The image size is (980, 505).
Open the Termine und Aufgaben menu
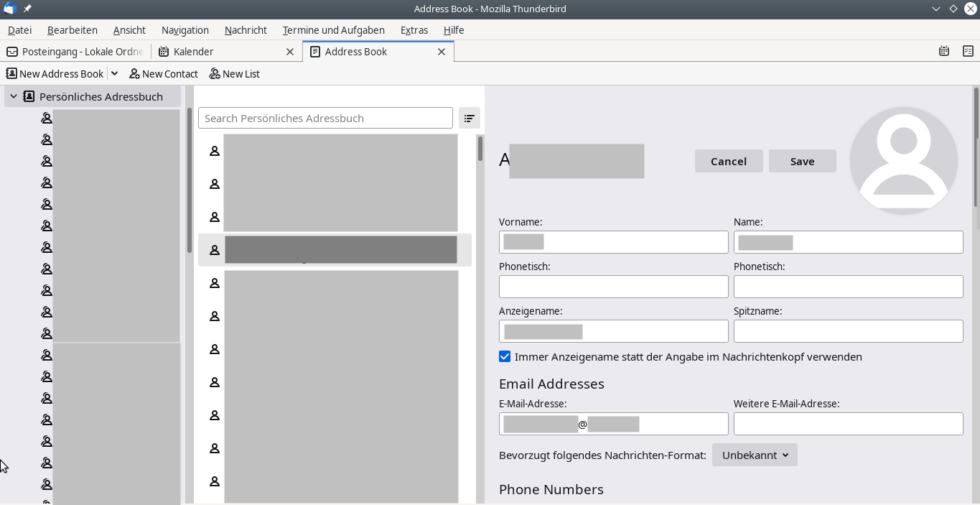tap(334, 29)
